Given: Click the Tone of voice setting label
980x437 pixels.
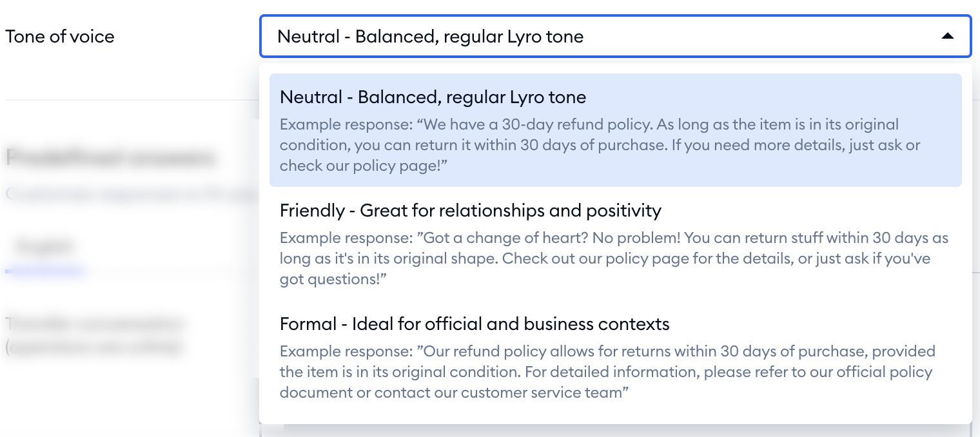Looking at the screenshot, I should 59,36.
